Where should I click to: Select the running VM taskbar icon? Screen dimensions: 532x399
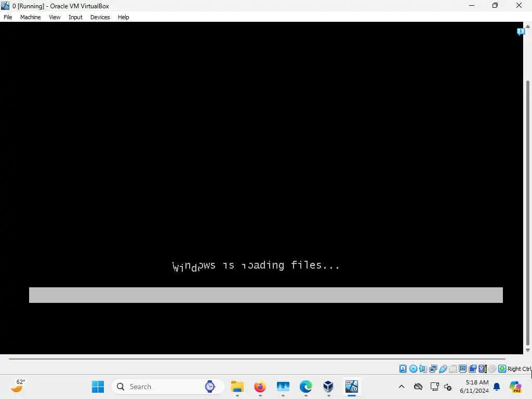pos(352,387)
